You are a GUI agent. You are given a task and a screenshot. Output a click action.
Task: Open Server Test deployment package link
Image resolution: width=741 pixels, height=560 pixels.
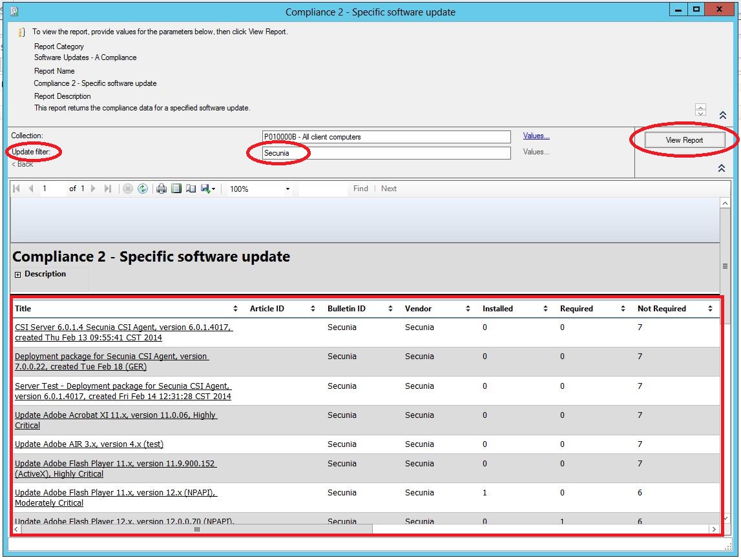click(123, 391)
